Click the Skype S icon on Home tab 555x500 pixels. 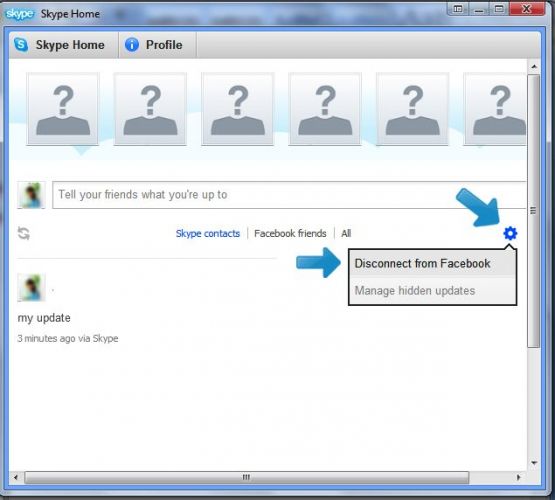(x=21, y=45)
